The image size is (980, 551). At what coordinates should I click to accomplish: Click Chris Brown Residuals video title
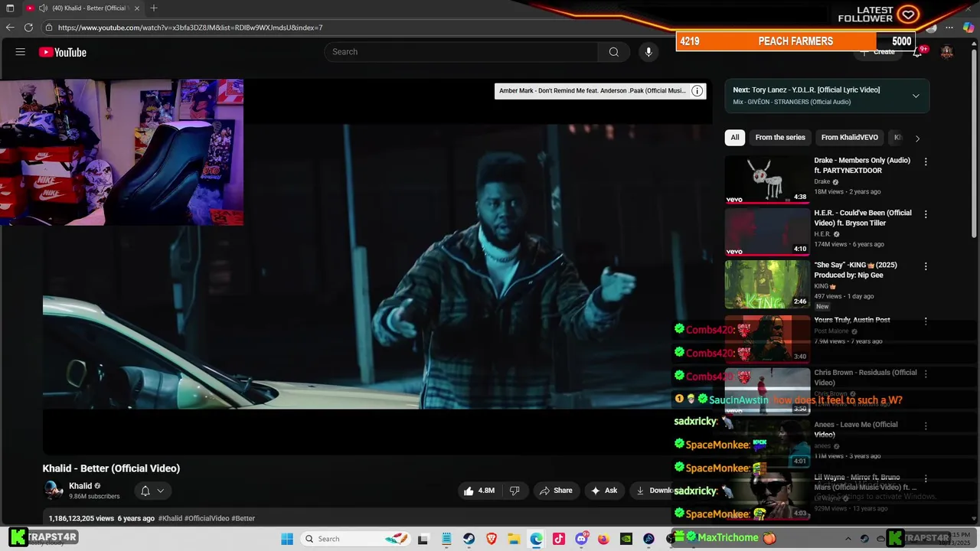(865, 377)
